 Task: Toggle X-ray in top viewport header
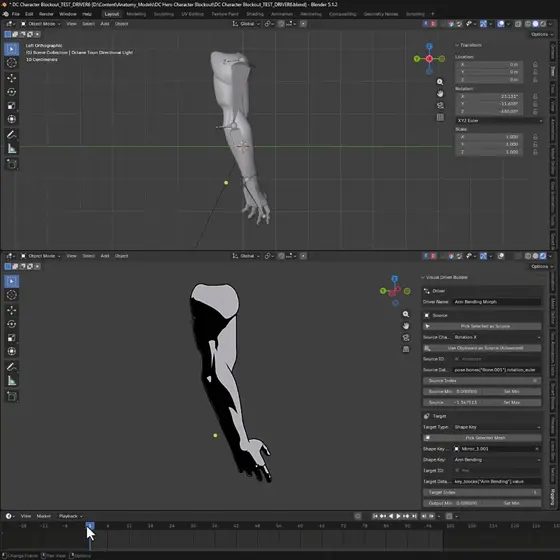tap(518, 24)
